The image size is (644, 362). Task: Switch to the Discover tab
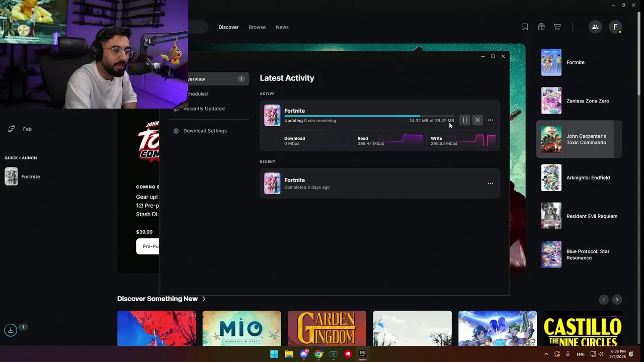[x=228, y=27]
